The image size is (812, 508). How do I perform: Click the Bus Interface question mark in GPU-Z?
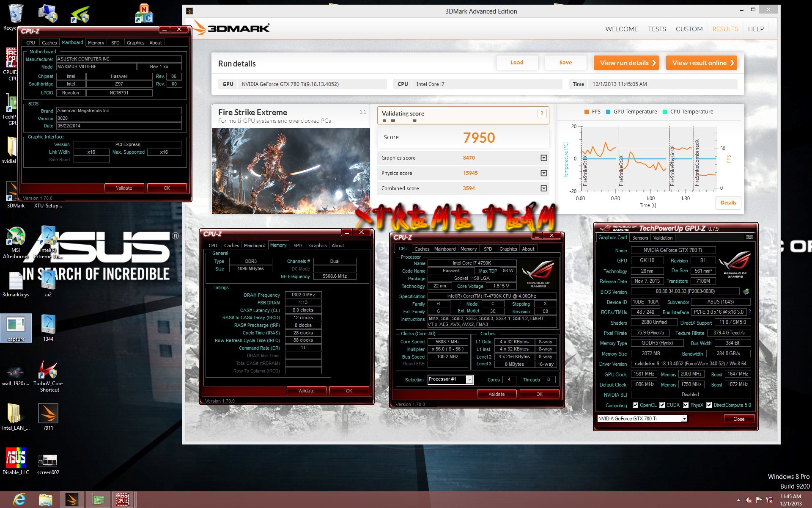[x=750, y=312]
